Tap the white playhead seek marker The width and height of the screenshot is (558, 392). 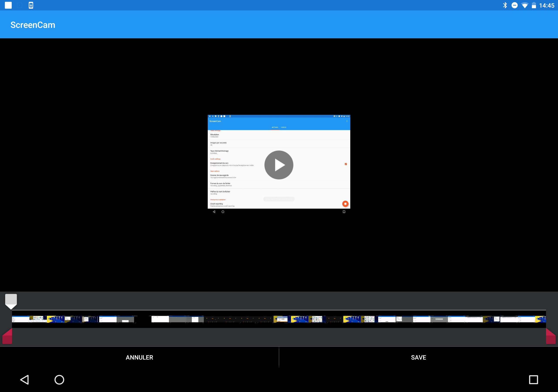11,301
